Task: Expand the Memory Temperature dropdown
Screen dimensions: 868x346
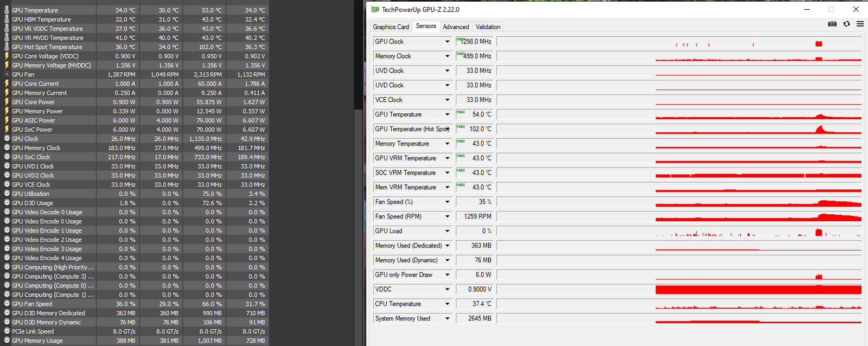Action: (x=448, y=144)
